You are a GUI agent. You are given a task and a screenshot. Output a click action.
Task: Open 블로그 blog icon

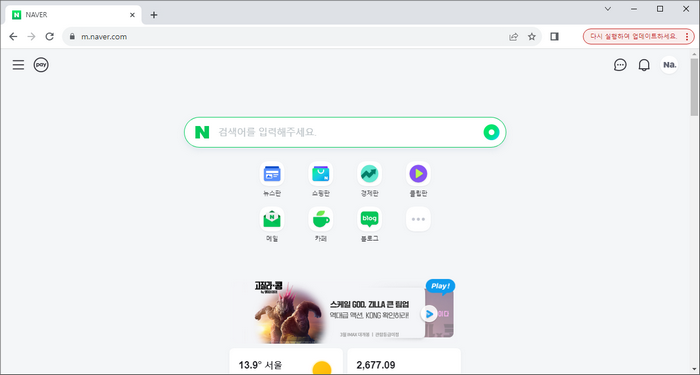370,219
